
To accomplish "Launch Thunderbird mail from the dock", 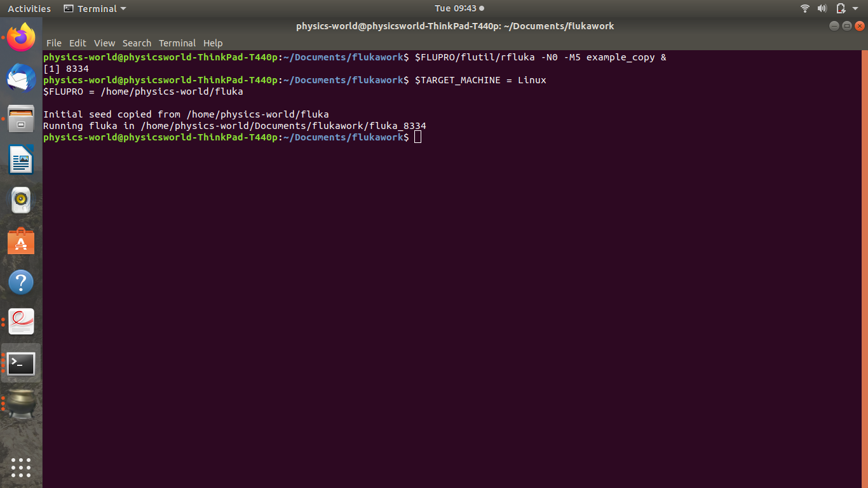I will click(x=21, y=78).
